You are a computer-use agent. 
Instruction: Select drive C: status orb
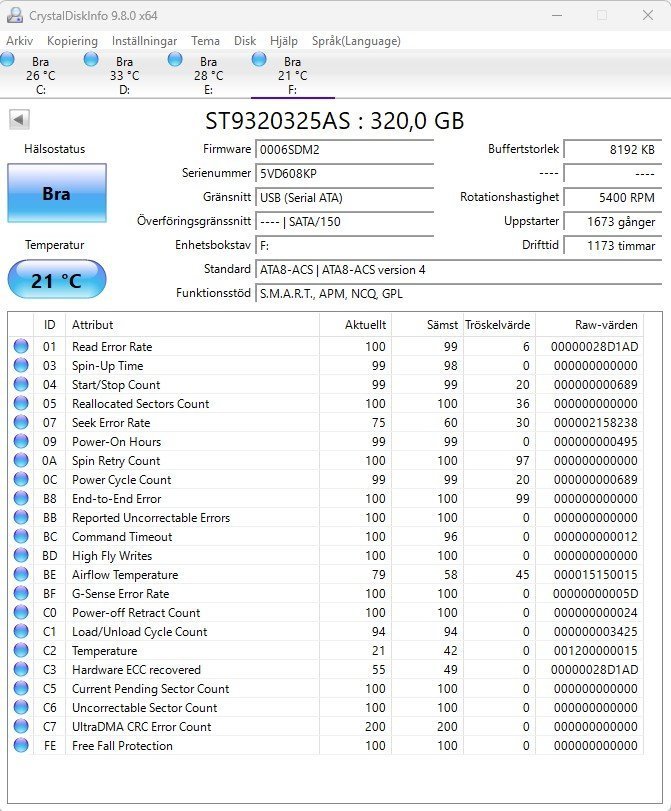(8, 61)
